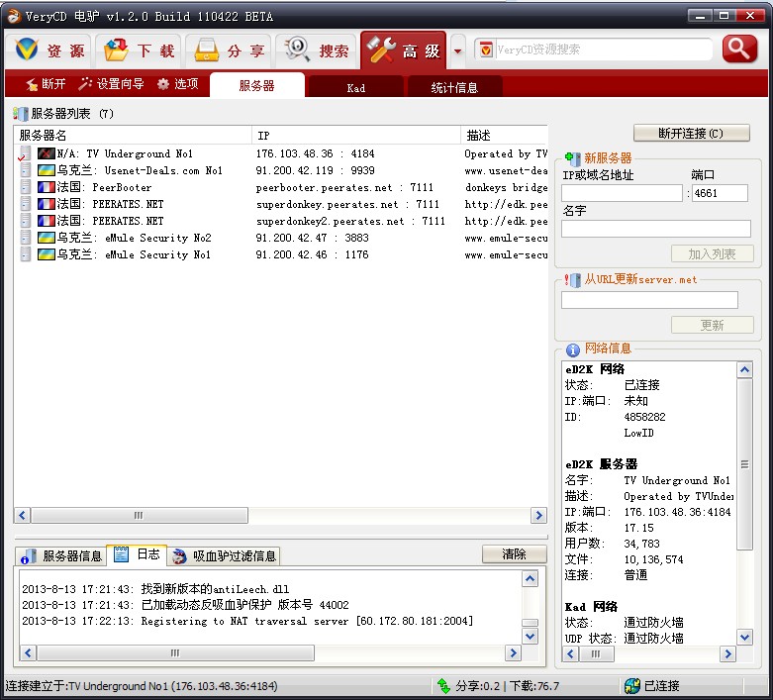Click the N/A flag icon of TV Underground
The height and width of the screenshot is (700, 773).
[46, 153]
